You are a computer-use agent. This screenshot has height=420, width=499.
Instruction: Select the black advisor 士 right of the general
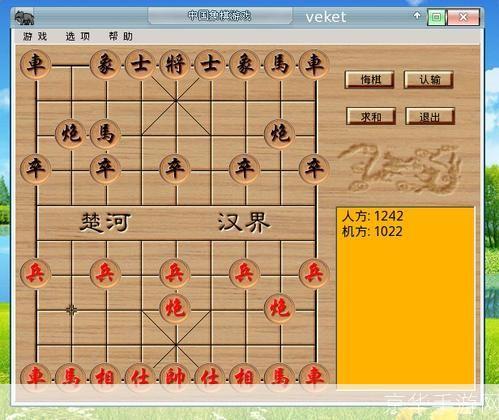210,64
